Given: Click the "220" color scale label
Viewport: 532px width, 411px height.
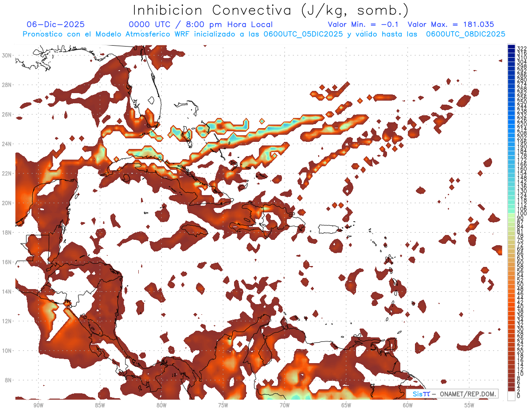Looking at the screenshot, I should click(522, 125).
